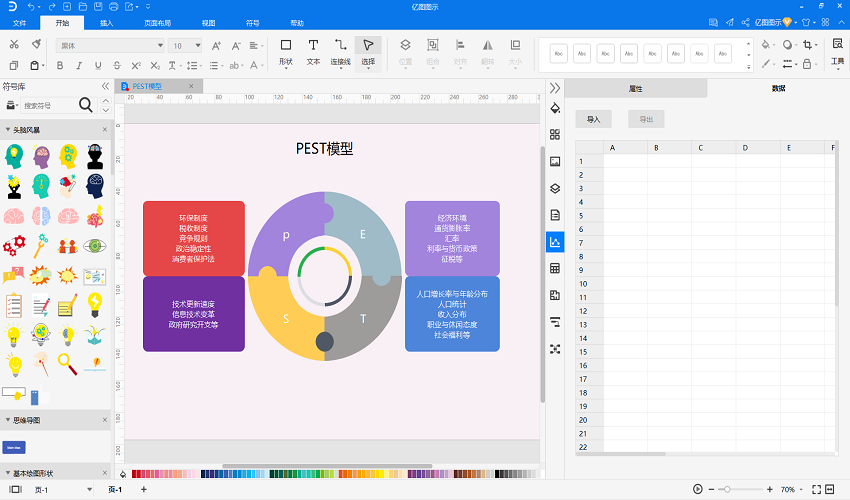Open the font size dropdown

(x=198, y=46)
